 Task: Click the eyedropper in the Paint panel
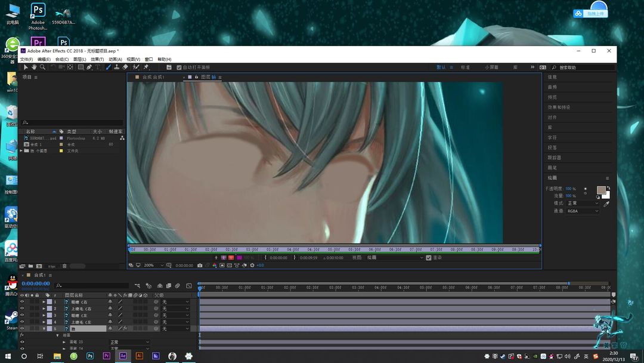606,204
